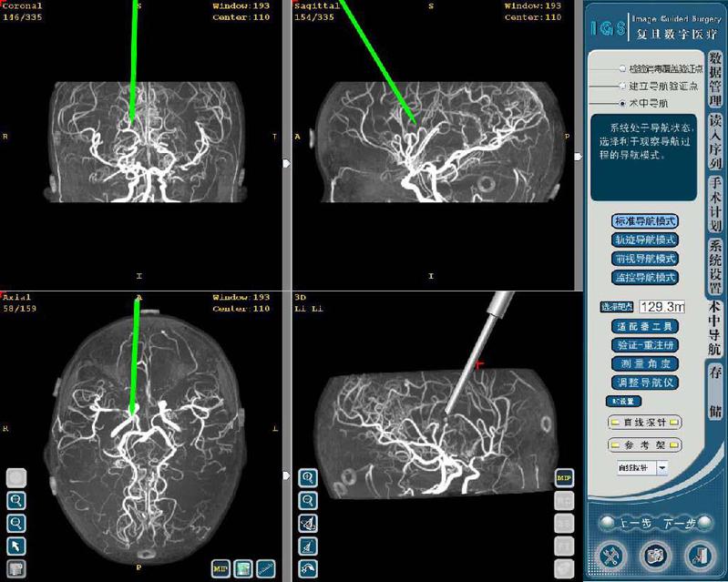Image resolution: width=728 pixels, height=582 pixels.
Task: Click the splitter arrow between Sagittal view and side panel
Action: [x=578, y=157]
